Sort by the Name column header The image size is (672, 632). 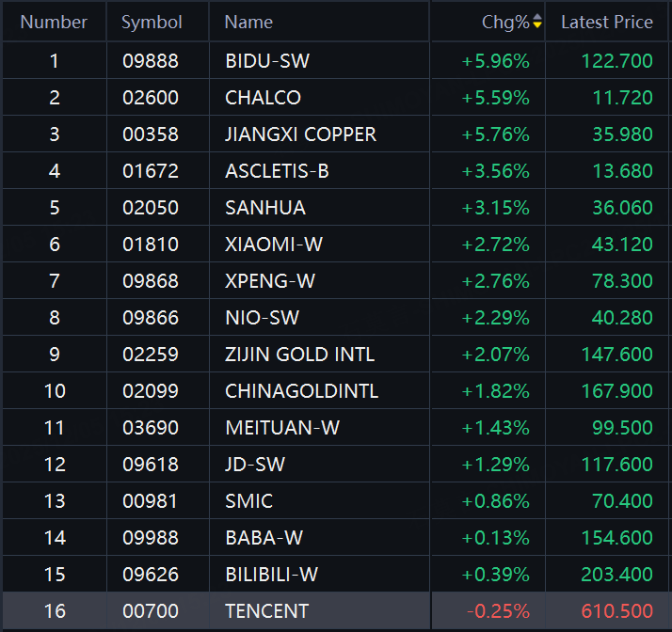(248, 22)
